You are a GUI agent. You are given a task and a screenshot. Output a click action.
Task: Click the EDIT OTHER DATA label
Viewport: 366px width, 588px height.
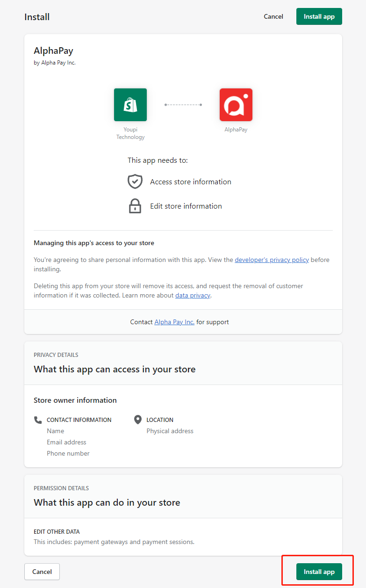tap(57, 531)
